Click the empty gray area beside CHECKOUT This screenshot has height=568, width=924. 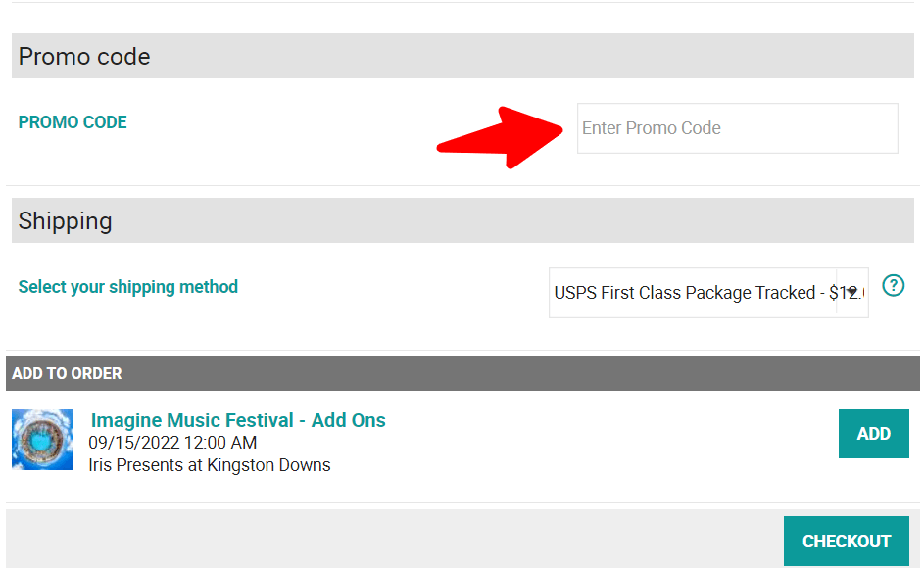pos(392,538)
